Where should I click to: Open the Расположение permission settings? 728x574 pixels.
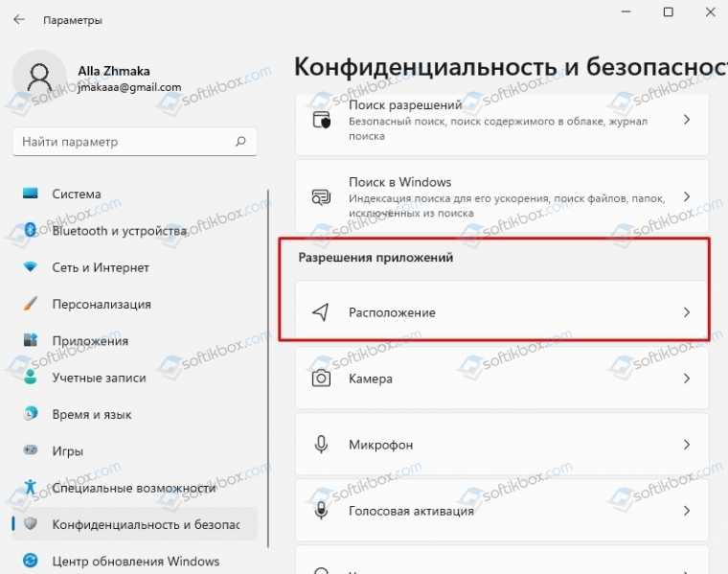coord(502,312)
